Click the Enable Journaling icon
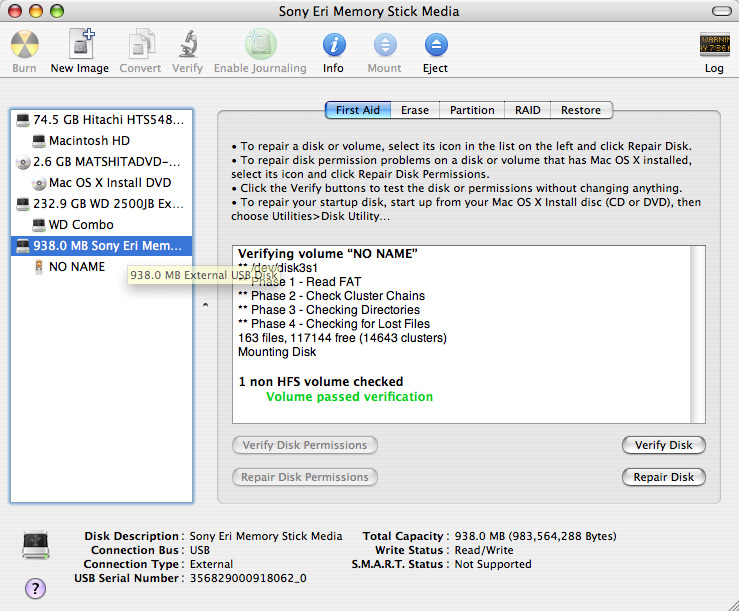 (260, 46)
